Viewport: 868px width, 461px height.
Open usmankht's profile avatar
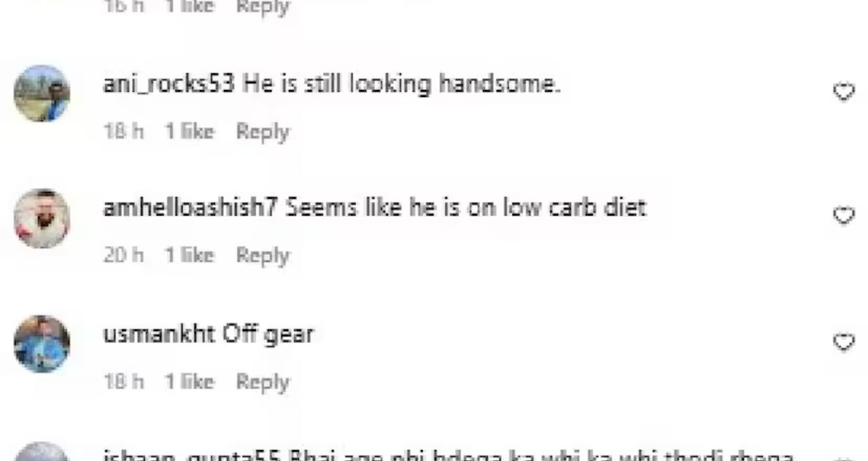(42, 344)
